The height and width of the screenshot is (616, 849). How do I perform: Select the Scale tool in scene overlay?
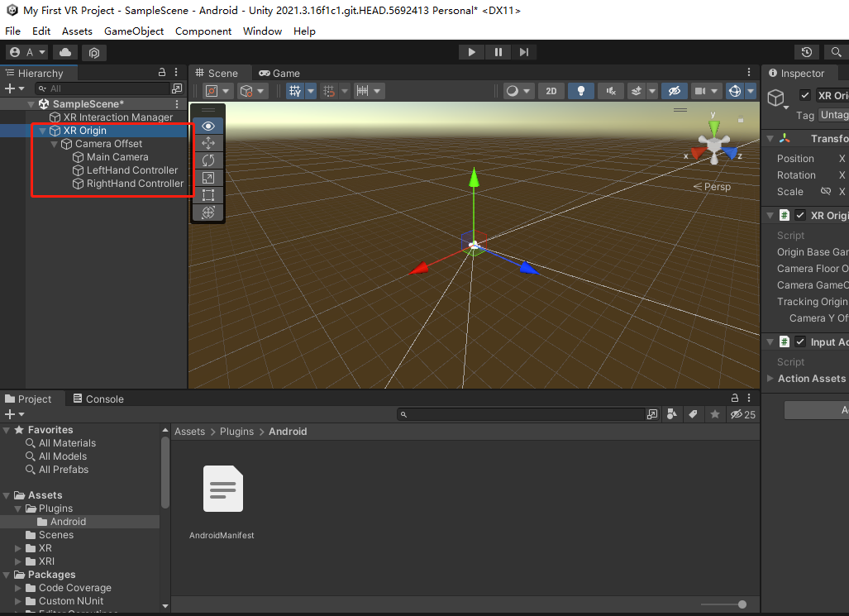(208, 178)
